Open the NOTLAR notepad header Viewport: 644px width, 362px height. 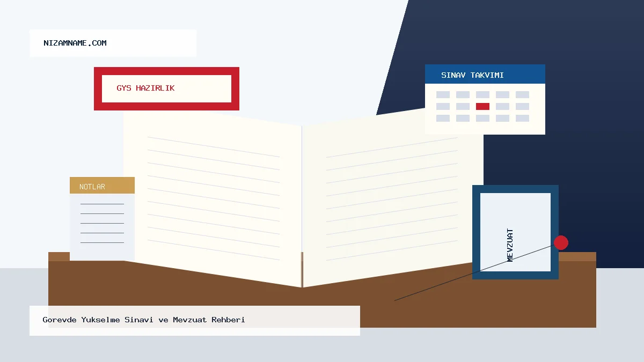pos(102,186)
